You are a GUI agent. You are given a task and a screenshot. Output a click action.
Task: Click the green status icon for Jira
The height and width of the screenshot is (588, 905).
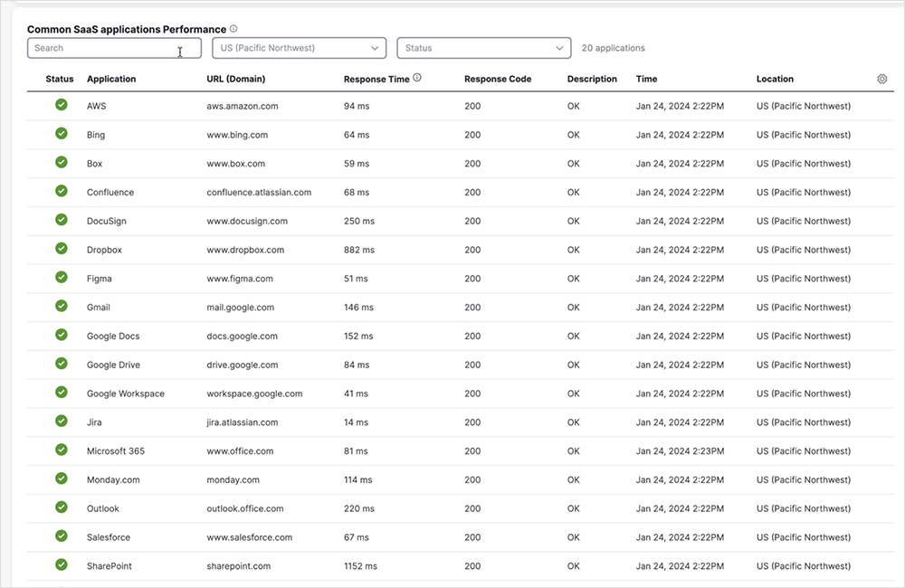point(62,422)
